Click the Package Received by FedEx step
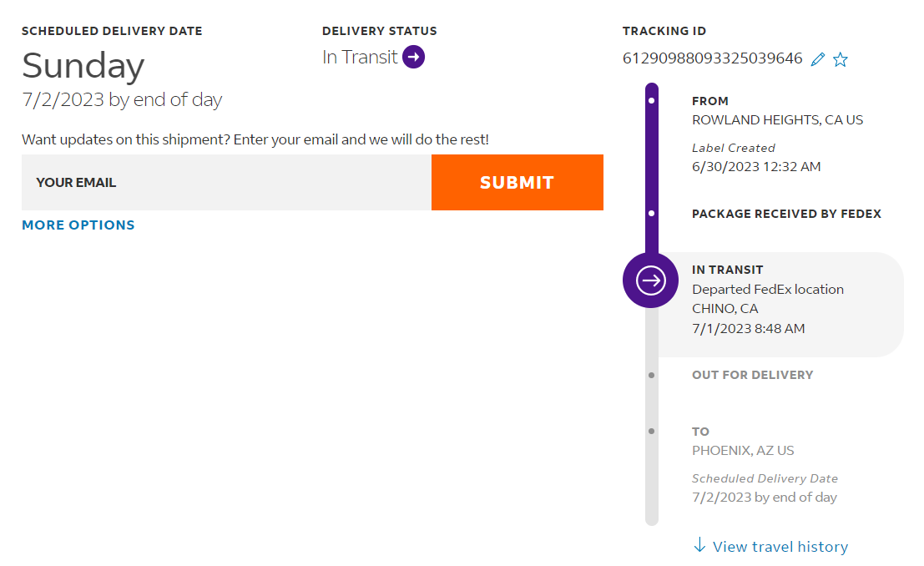Viewport: 924px width, 566px height. tap(786, 215)
